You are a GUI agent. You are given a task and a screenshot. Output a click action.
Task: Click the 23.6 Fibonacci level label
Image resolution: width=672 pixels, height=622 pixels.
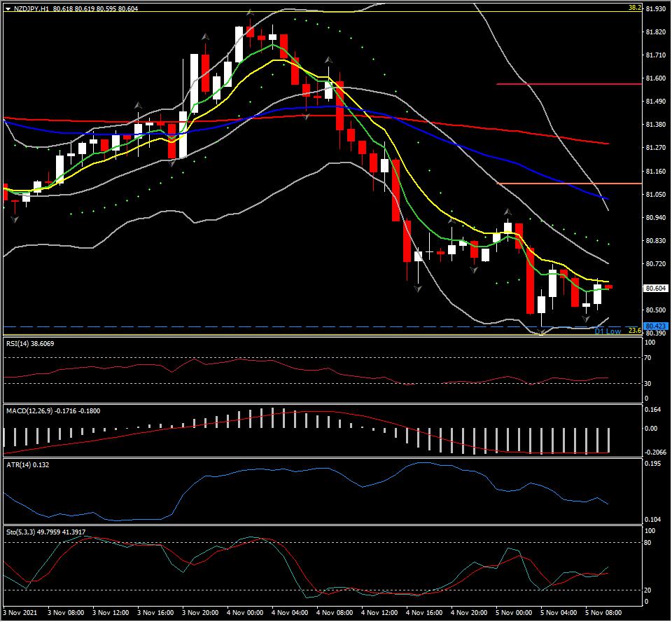635,331
